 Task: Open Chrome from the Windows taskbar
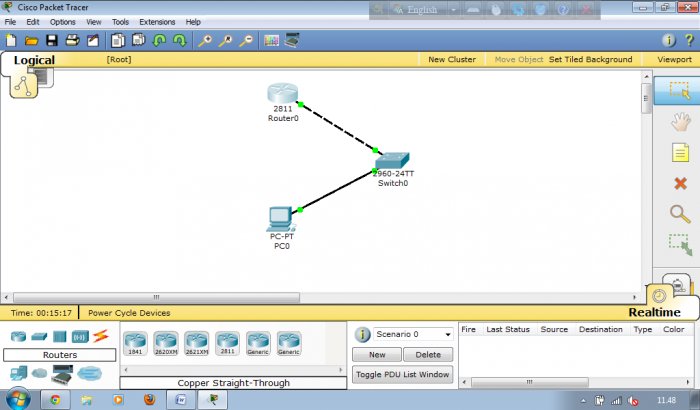55,399
